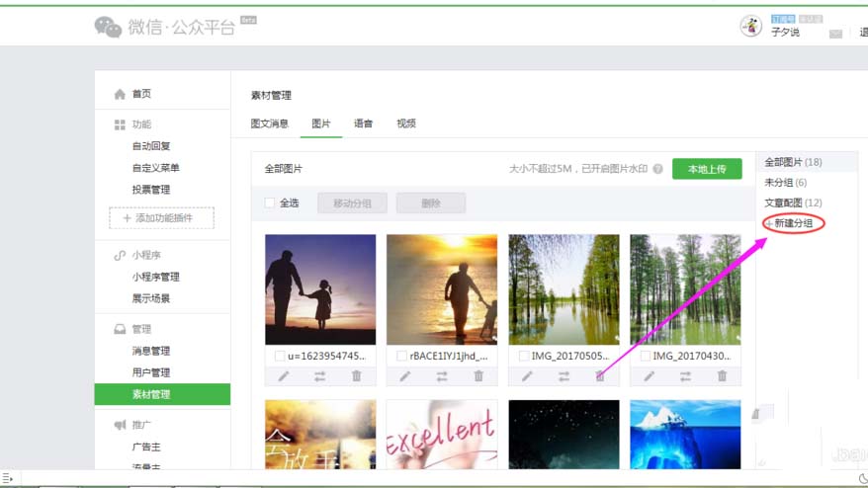The width and height of the screenshot is (868, 488).
Task: Delete image IMG_20170505 via trash icon
Action: click(600, 376)
